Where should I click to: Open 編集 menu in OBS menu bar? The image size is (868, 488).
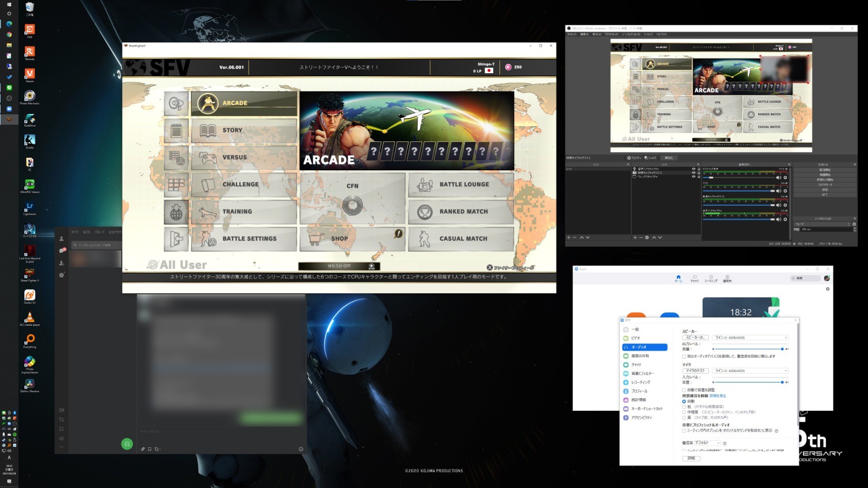pyautogui.click(x=584, y=35)
